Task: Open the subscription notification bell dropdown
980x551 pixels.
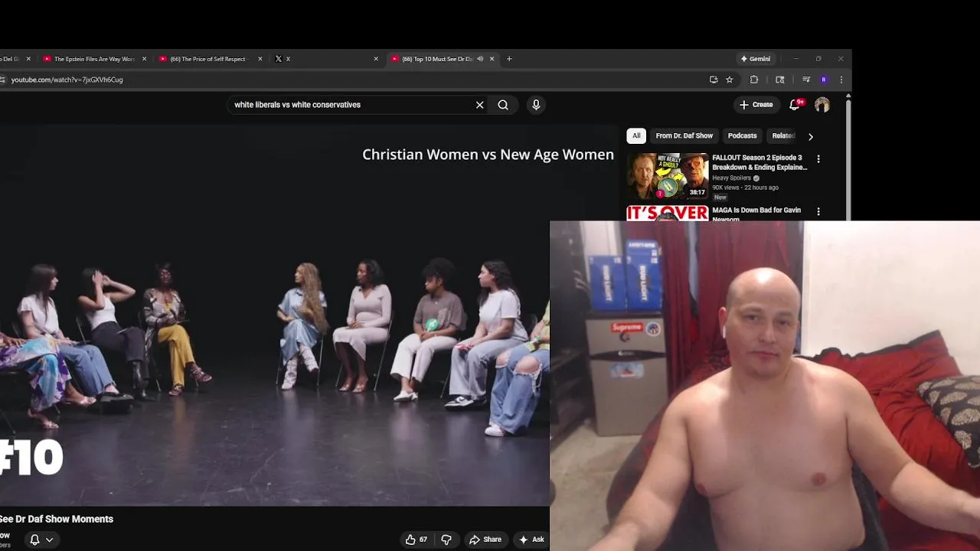Action: coord(41,540)
